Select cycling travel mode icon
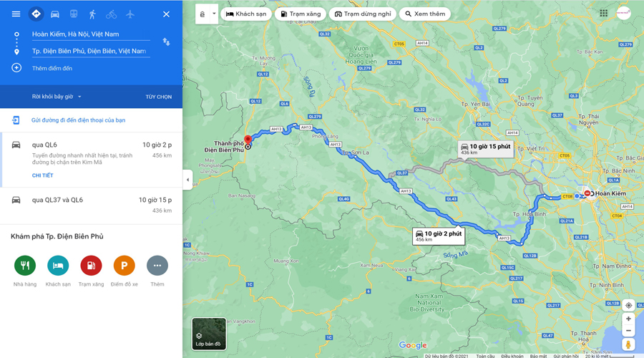Image resolution: width=644 pixels, height=358 pixels. point(112,14)
